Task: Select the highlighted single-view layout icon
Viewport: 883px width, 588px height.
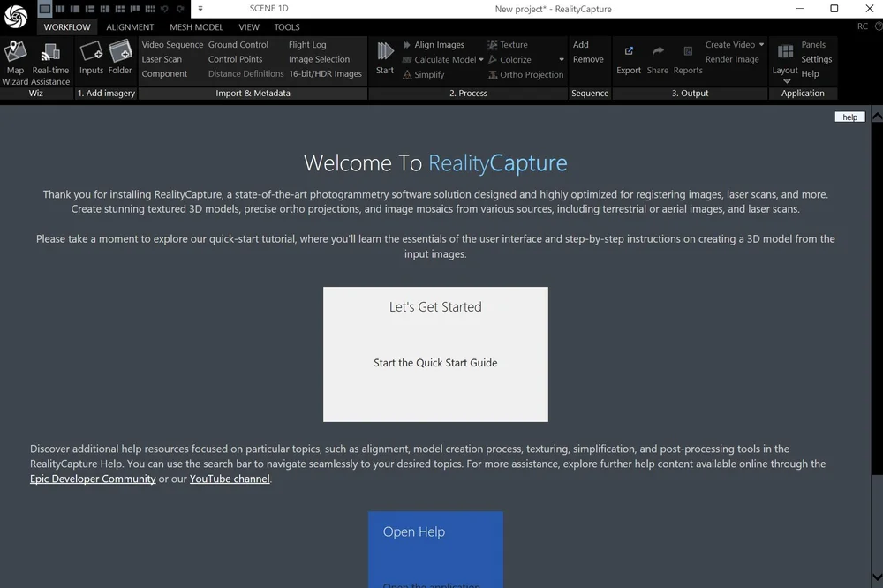Action: click(x=44, y=9)
